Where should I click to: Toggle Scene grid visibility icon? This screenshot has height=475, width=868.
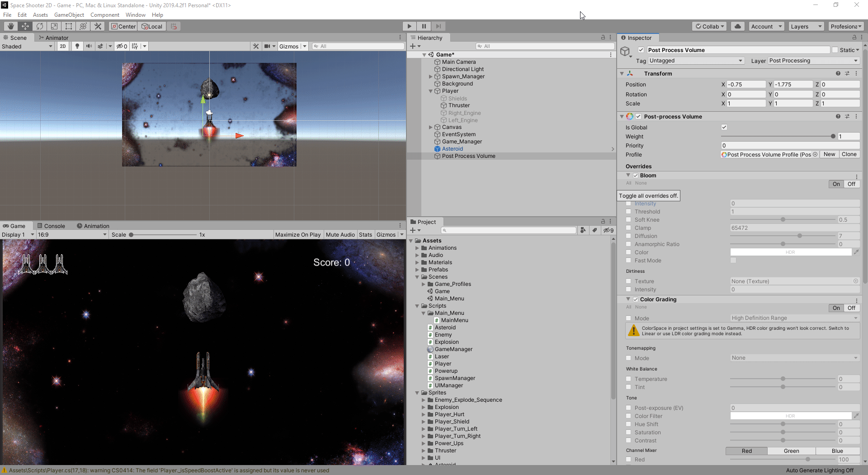click(x=135, y=46)
